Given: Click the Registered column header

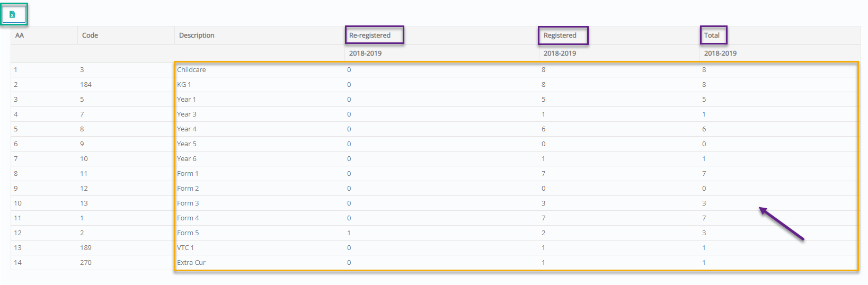Looking at the screenshot, I should pos(560,35).
